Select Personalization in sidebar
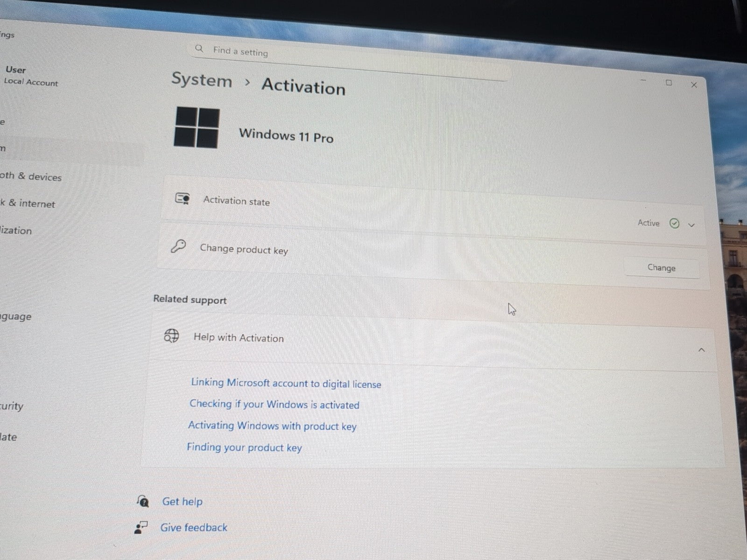The width and height of the screenshot is (747, 560). (x=16, y=231)
